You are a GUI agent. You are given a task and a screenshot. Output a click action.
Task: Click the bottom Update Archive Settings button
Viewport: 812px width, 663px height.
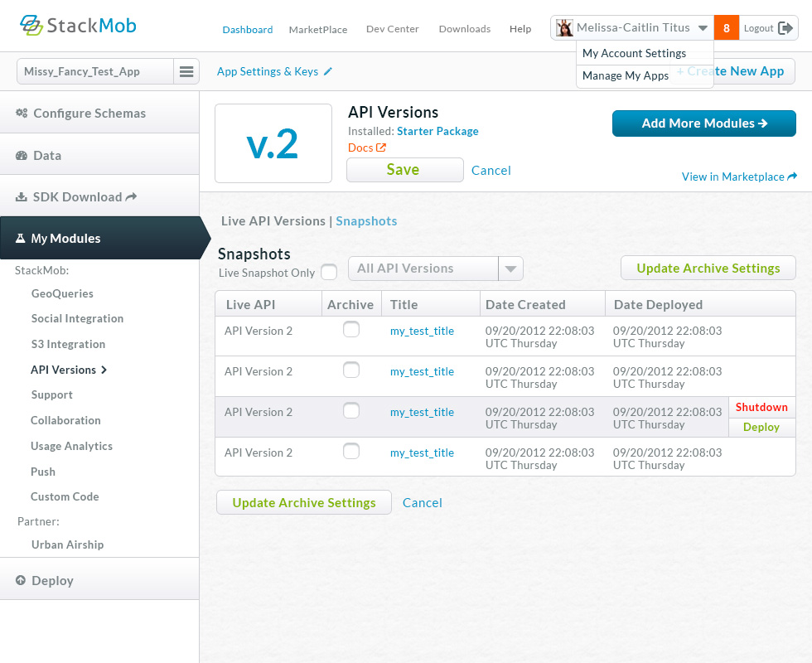304,502
